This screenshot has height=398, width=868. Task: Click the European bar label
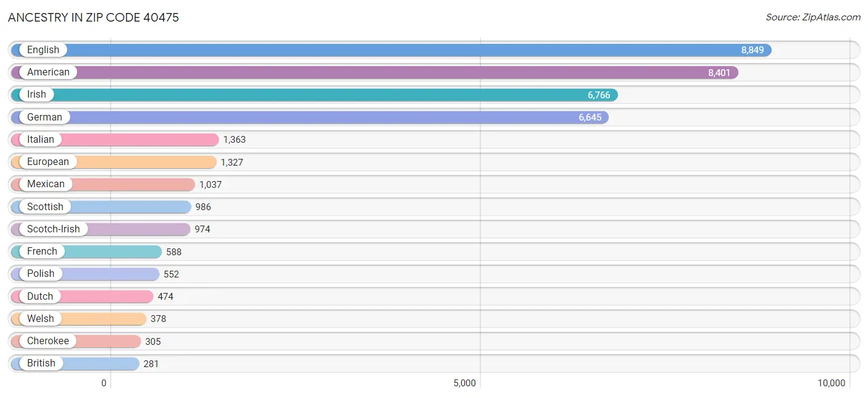point(48,162)
